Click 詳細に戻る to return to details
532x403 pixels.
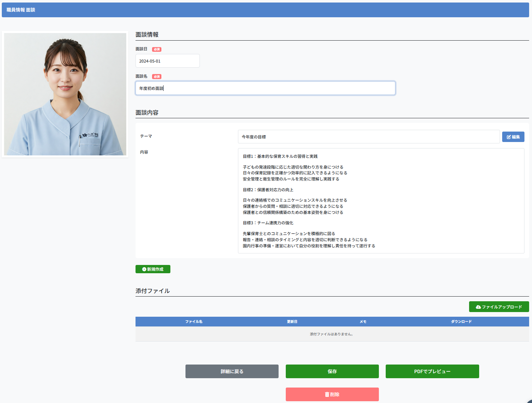(231, 371)
